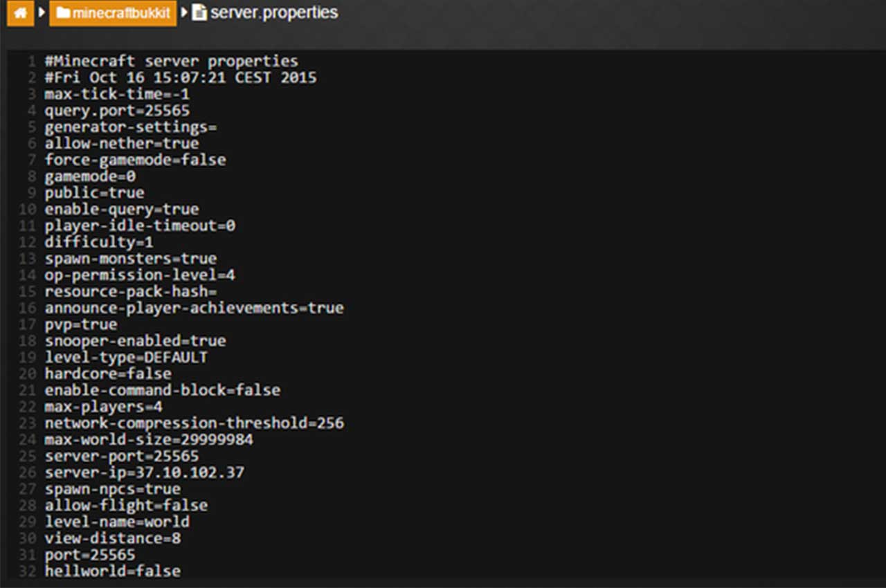The image size is (886, 588).
Task: Place cursor in the difficulty=1 line
Action: click(99, 242)
